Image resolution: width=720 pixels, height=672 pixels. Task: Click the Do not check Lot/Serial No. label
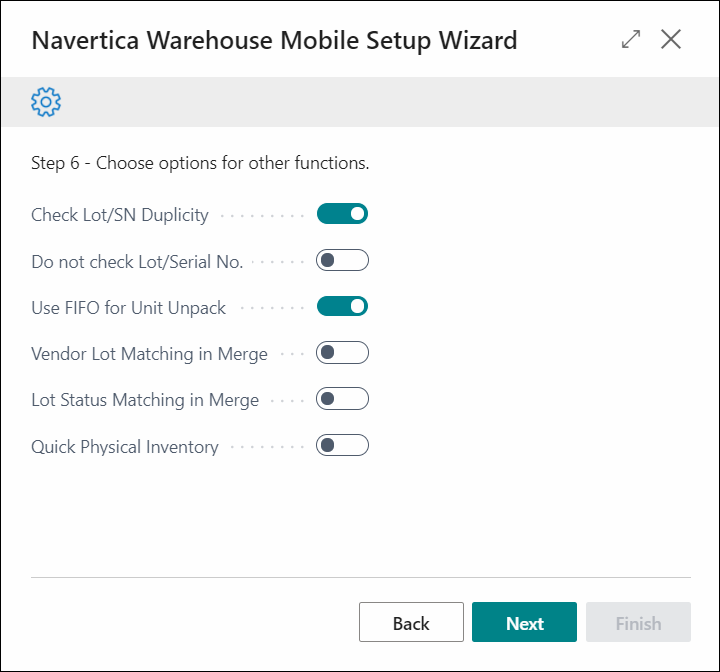tap(137, 262)
